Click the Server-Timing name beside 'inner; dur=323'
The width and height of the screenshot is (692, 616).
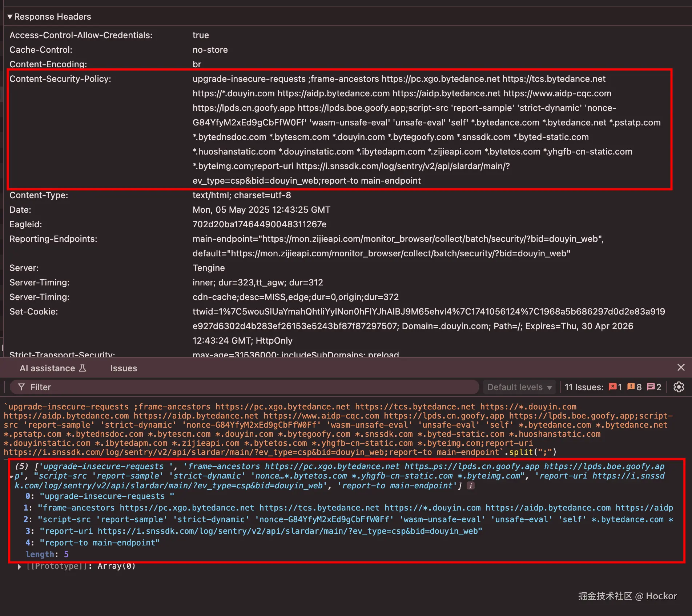(x=40, y=283)
